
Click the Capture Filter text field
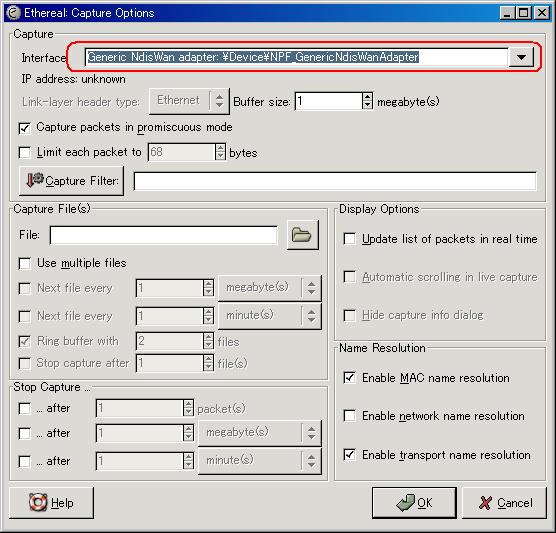pyautogui.click(x=335, y=181)
